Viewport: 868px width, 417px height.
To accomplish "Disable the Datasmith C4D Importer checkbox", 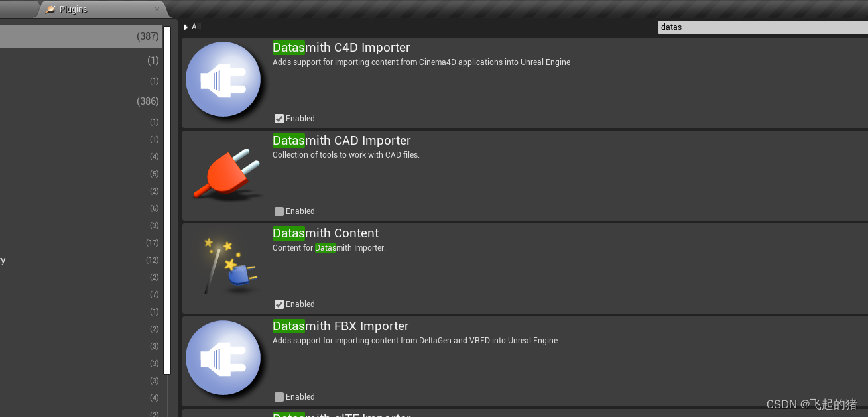I will tap(279, 119).
